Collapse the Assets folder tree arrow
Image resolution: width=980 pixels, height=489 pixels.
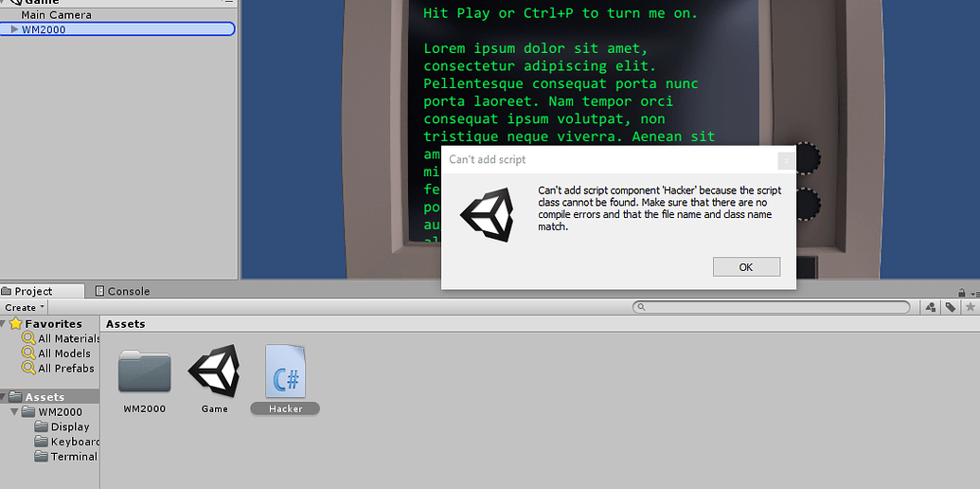click(x=4, y=397)
